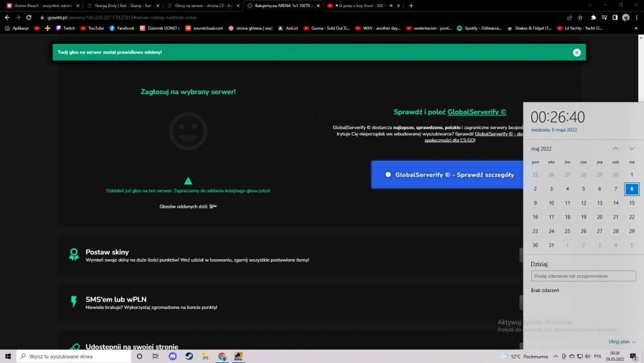
Task: Select May 8 in the calendar
Action: (632, 189)
